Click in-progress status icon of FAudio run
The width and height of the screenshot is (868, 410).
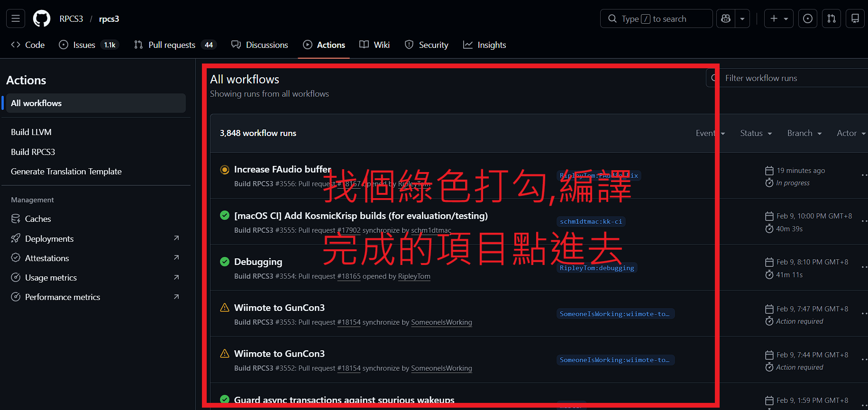(225, 170)
